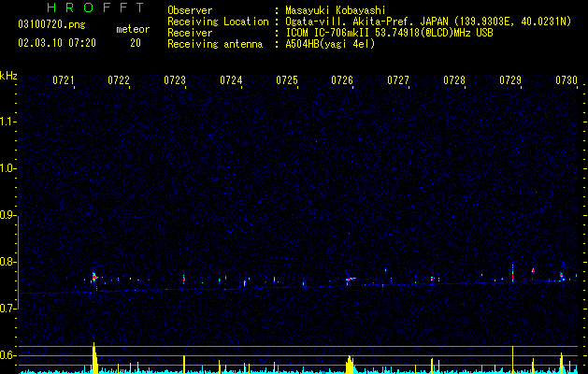The image size is (588, 374).
Task: Click the 0.9 kHz axis label
Action: click(x=7, y=215)
